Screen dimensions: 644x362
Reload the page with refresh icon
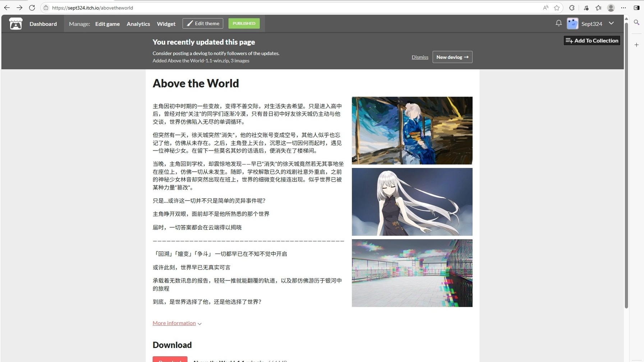[x=32, y=8]
